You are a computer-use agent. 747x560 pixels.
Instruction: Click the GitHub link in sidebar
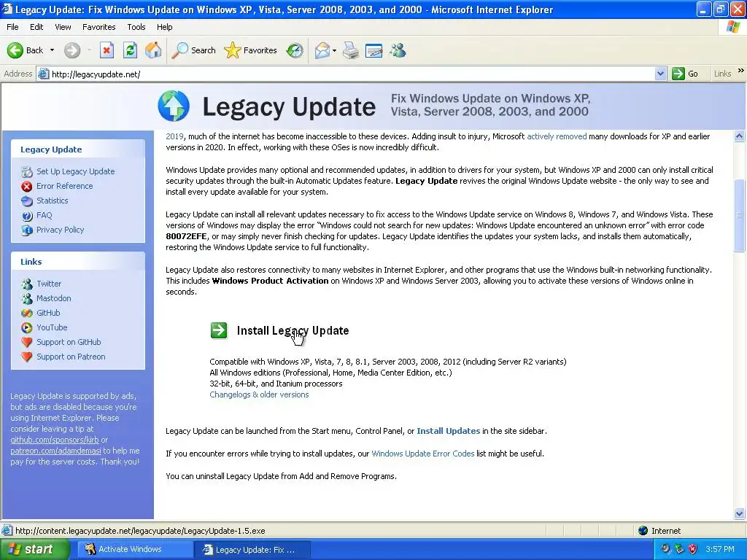[x=48, y=313]
